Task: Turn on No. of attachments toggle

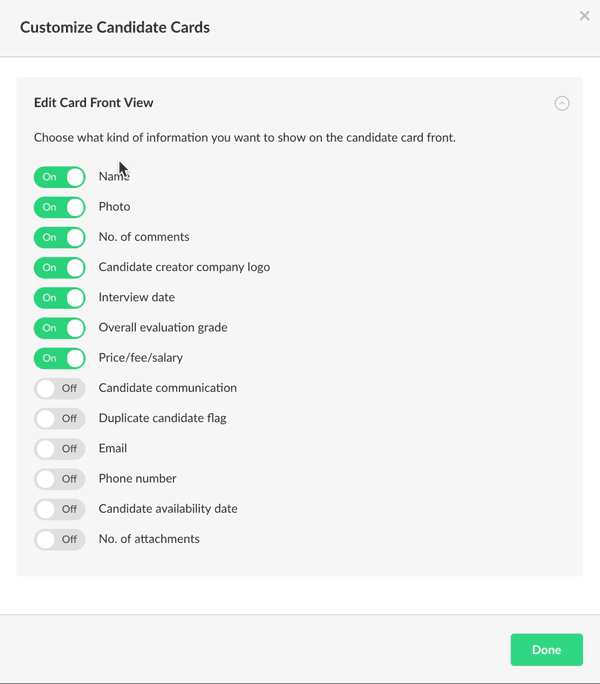Action: pos(60,539)
